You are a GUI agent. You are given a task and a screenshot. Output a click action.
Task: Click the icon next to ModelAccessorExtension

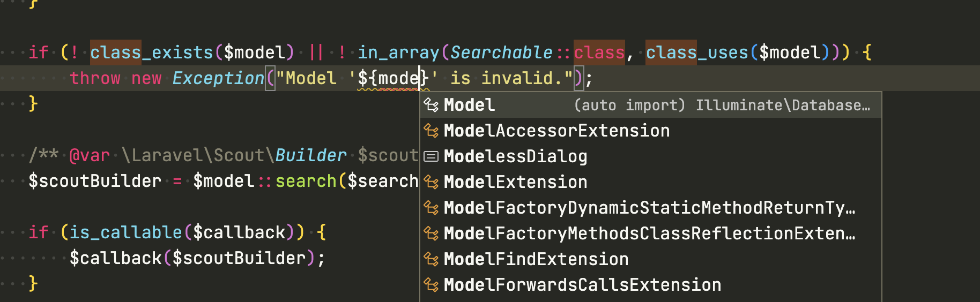click(x=431, y=131)
